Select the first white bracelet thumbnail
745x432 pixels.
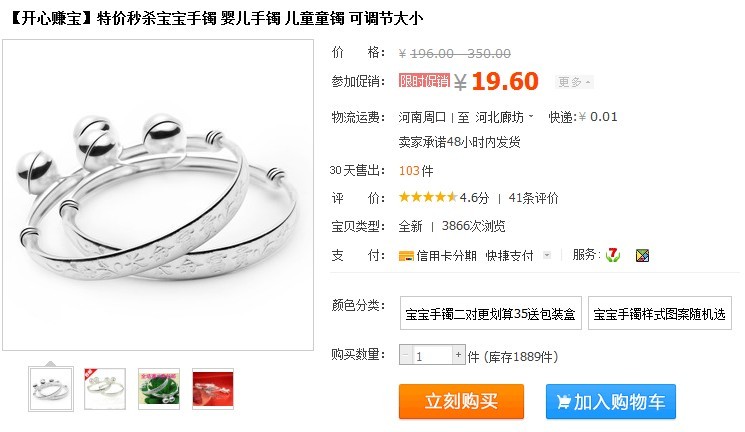pyautogui.click(x=51, y=389)
